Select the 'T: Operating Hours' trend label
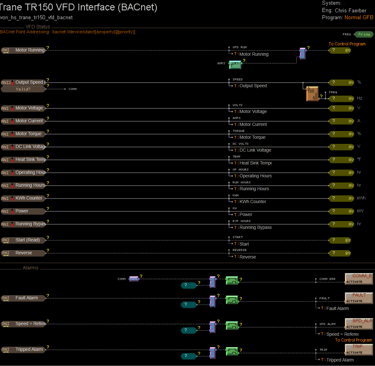This screenshot has height=366, width=375. 253,176
